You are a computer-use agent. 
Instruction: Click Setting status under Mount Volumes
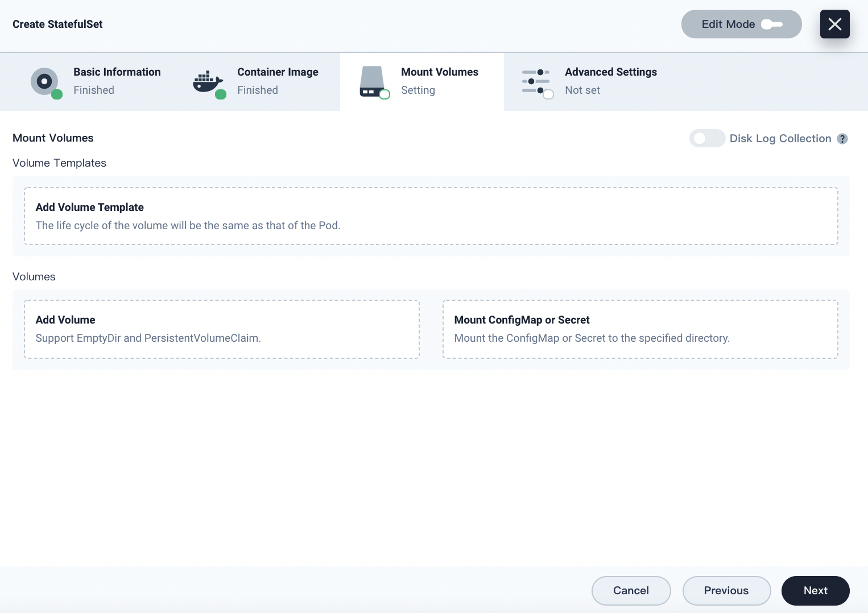(x=418, y=90)
